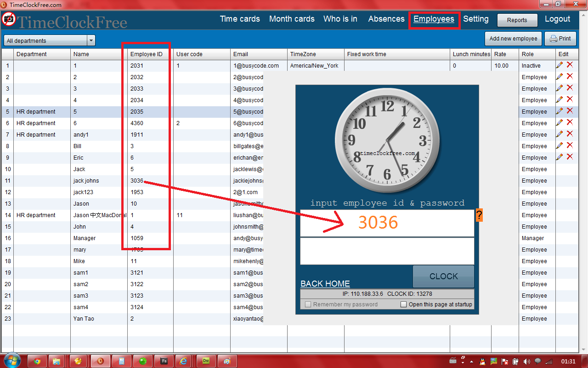Go to Who is in page
The image size is (588, 368).
(340, 19)
